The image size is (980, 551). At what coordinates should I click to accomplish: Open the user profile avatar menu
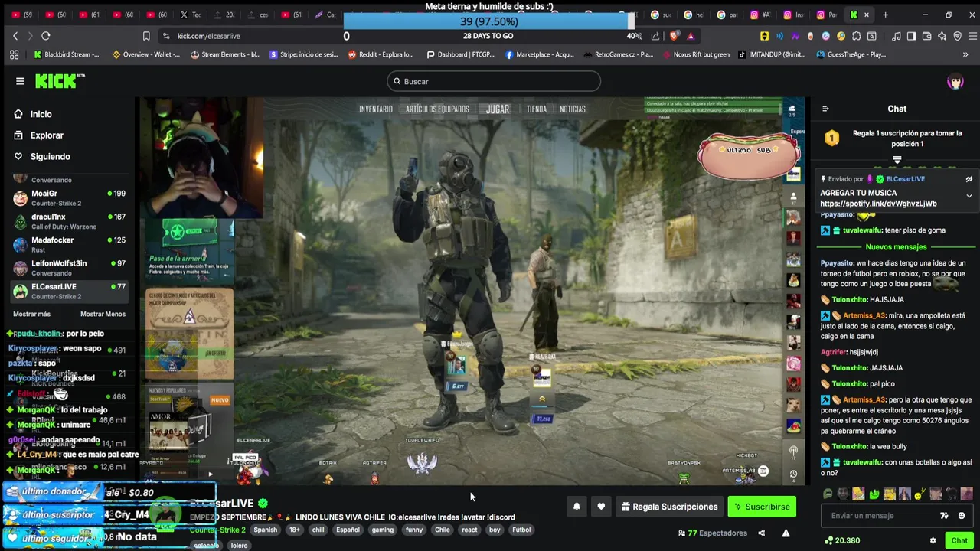coord(955,82)
